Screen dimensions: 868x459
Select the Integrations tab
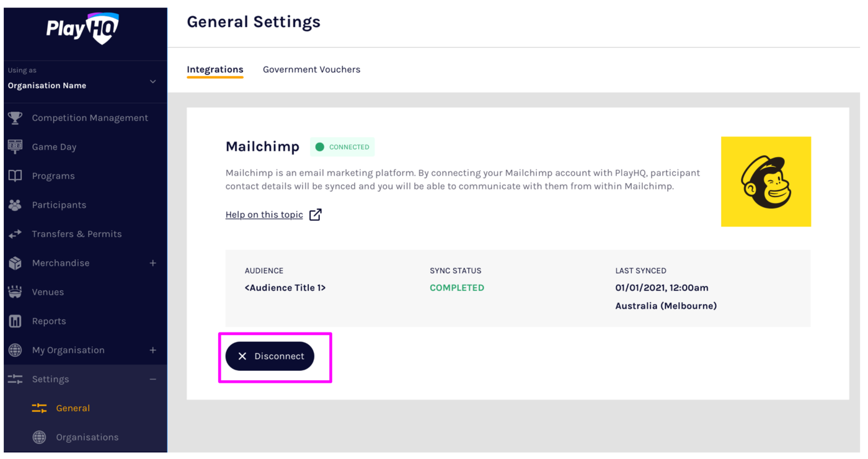click(215, 69)
